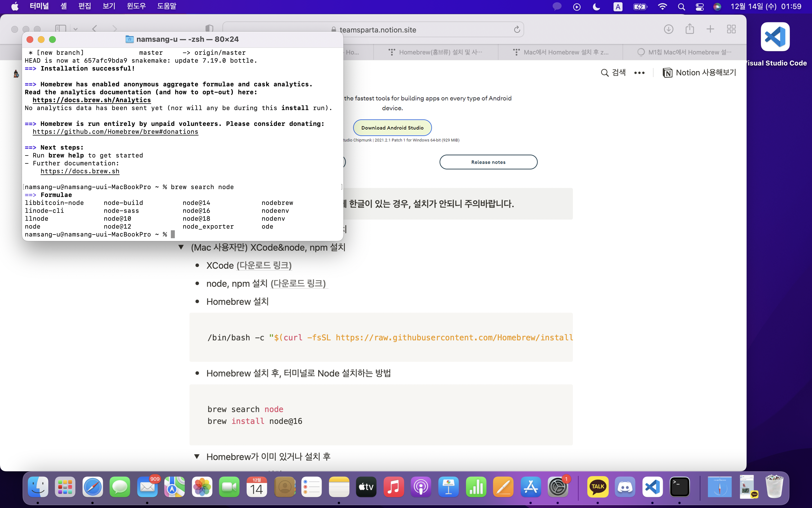
Task: Open Mail with 909 badge
Action: [x=147, y=487]
